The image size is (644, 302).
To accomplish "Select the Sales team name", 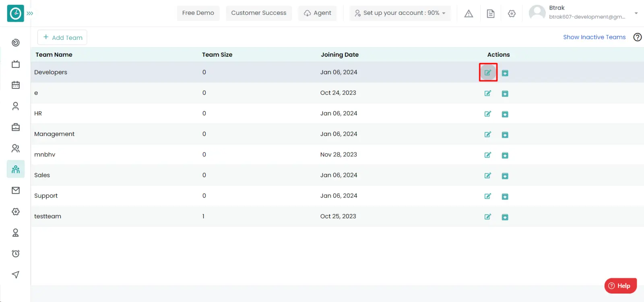I will 42,175.
